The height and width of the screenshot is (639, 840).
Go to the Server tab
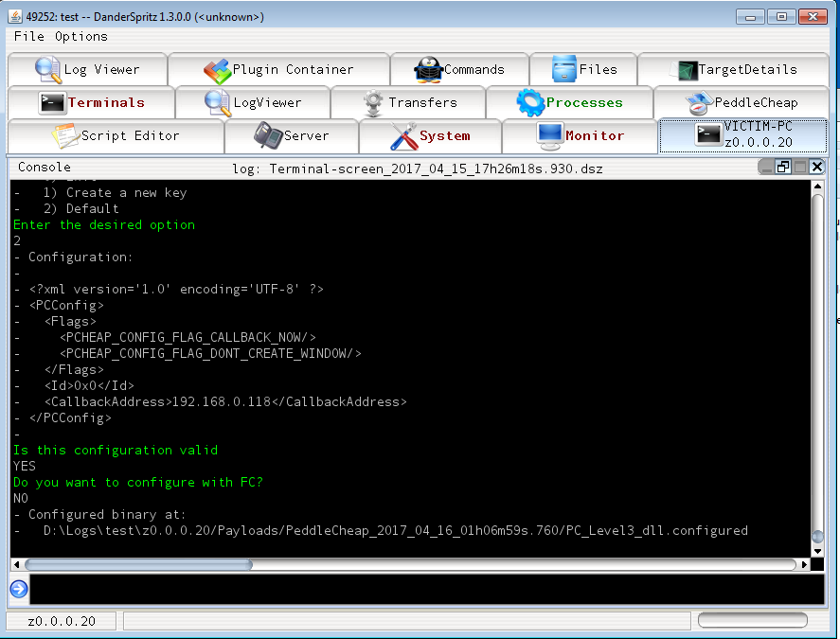tap(292, 136)
